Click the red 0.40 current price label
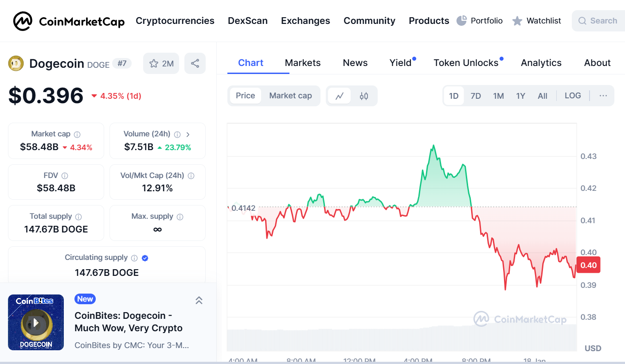The width and height of the screenshot is (625, 364). tap(588, 265)
